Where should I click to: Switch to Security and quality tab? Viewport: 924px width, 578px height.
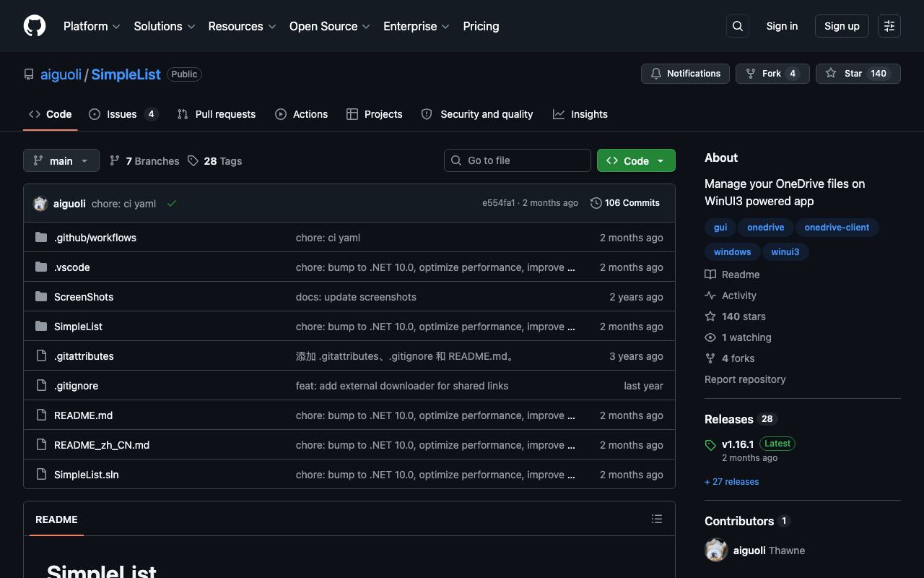[476, 114]
